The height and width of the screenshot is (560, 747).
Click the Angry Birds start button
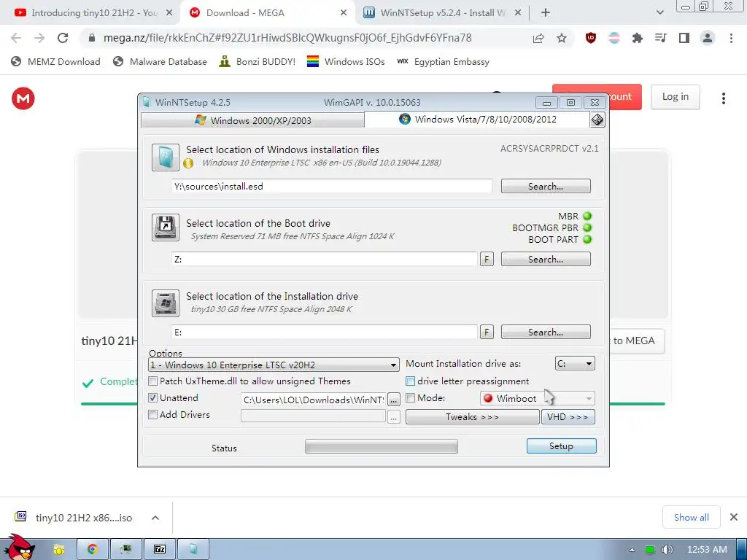[x=21, y=548]
